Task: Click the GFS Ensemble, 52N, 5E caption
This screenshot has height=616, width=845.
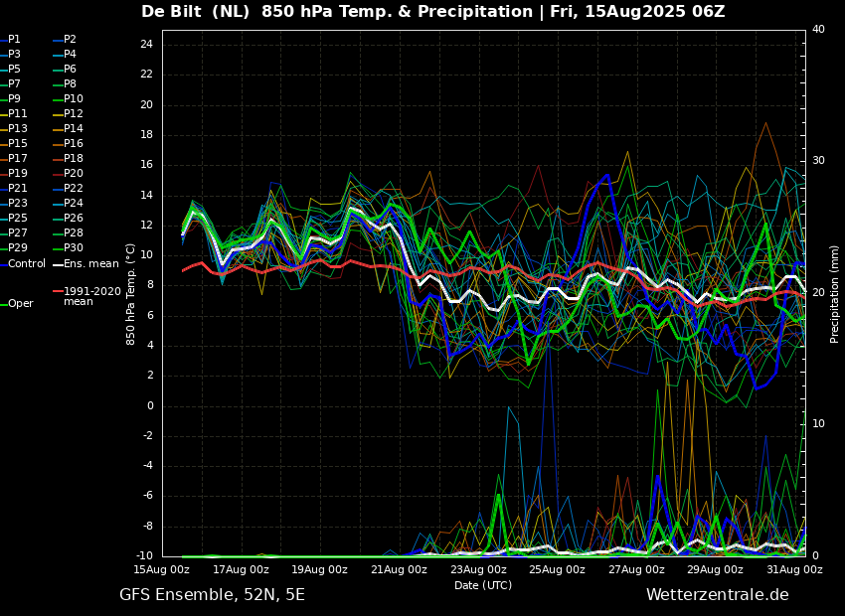Action: click(212, 595)
